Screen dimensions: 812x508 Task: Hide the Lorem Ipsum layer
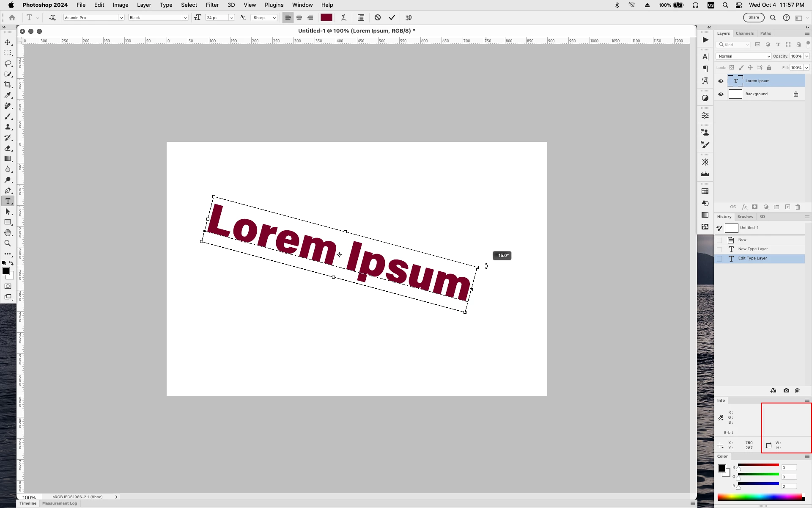(721, 81)
